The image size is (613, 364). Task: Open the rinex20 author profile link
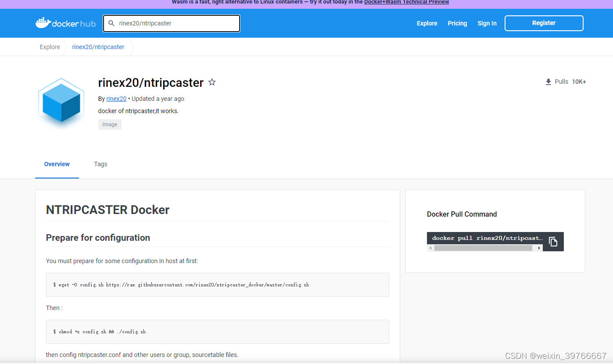click(x=116, y=99)
